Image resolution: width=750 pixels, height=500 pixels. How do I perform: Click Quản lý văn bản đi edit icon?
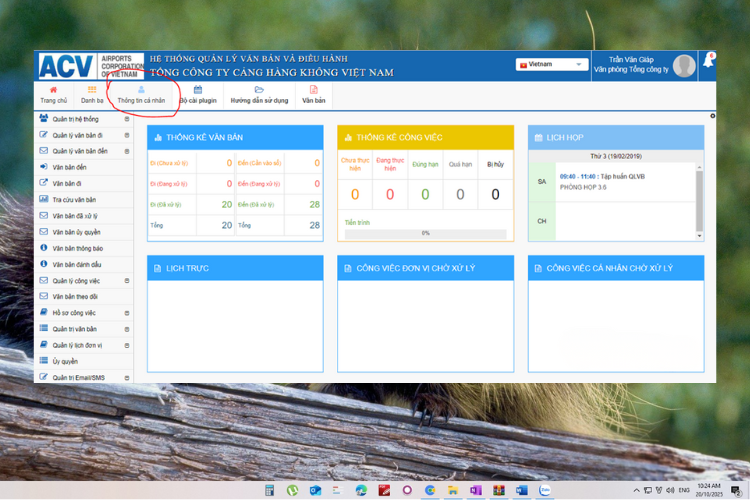coord(44,134)
